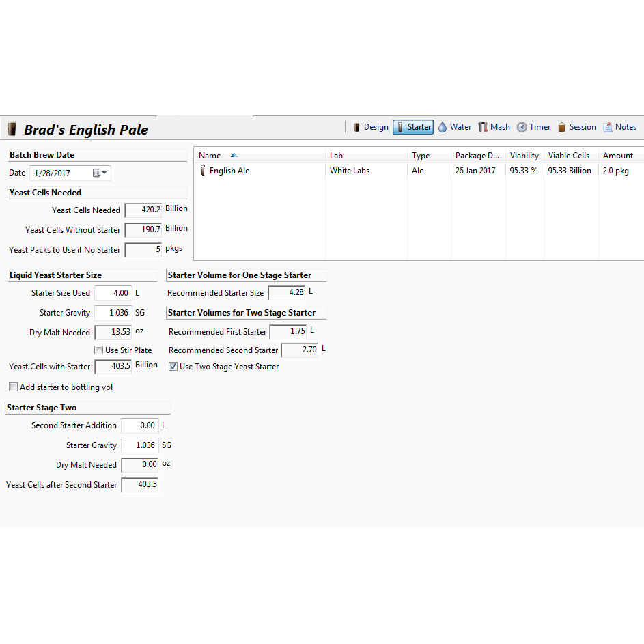Check Add starter to bottling vol

[x=14, y=387]
